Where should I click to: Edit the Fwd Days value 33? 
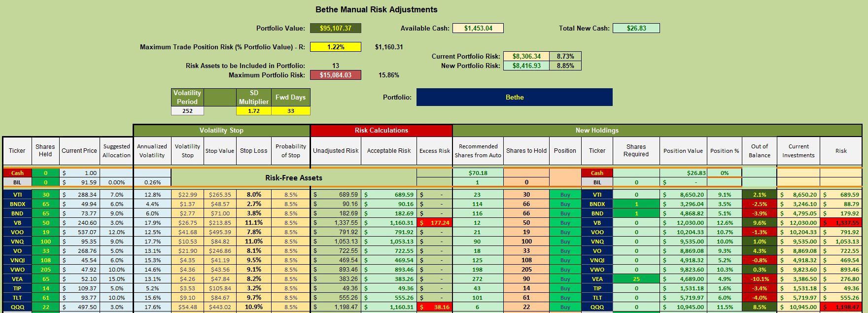[x=291, y=111]
